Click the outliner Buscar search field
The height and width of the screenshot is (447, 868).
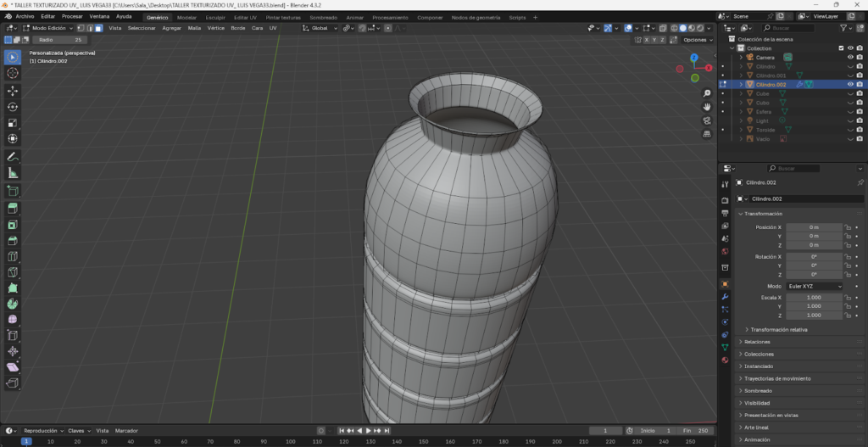point(788,28)
